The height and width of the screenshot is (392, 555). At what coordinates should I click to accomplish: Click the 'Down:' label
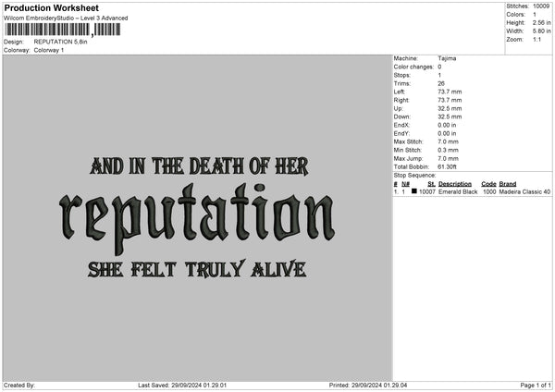coord(401,116)
